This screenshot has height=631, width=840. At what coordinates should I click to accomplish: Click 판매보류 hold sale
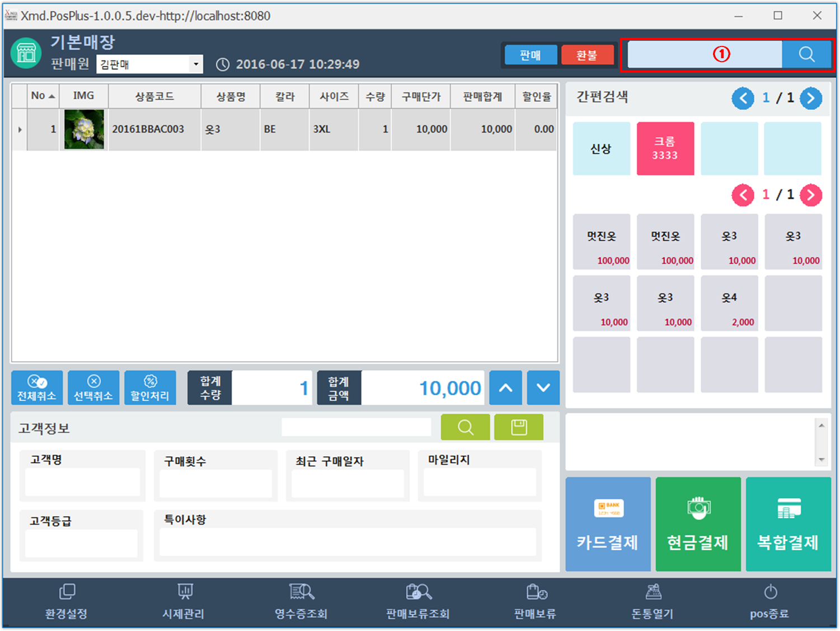[x=536, y=602]
